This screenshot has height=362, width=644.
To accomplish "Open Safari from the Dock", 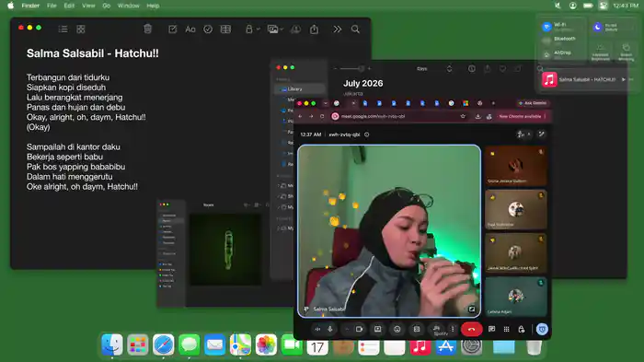I will tap(163, 344).
